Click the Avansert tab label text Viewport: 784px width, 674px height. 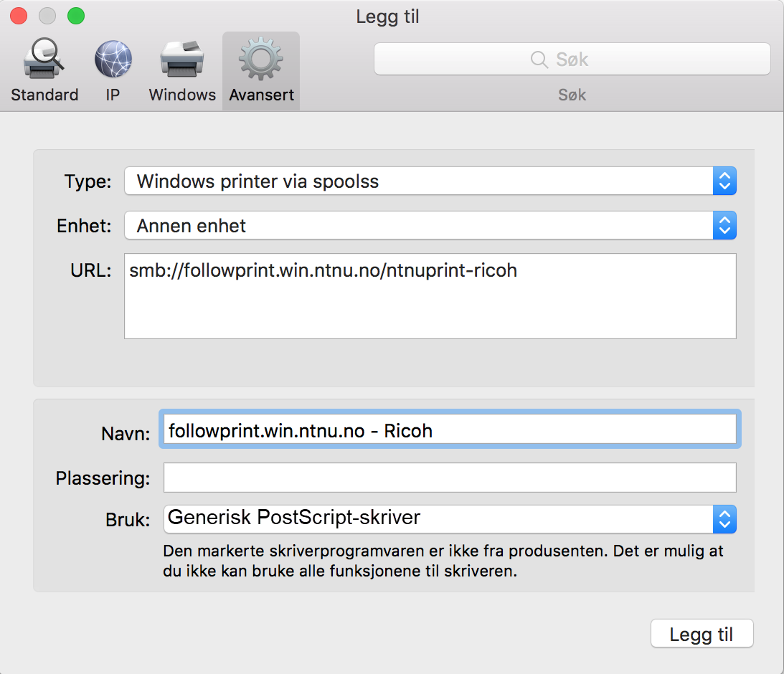click(262, 95)
